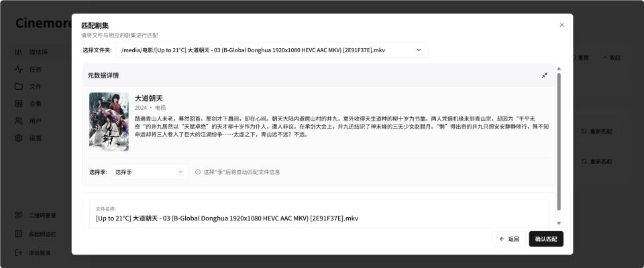Click the 请将文件与相应的剧集进行匹配 subtitle
This screenshot has height=268, width=644.
click(119, 36)
